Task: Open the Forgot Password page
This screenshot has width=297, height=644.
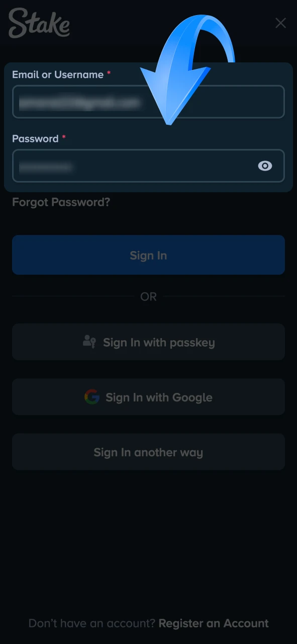Action: [x=61, y=202]
